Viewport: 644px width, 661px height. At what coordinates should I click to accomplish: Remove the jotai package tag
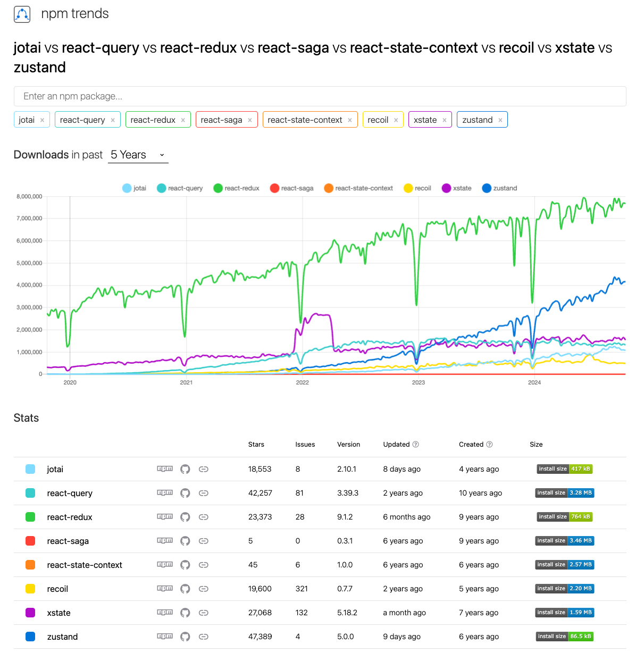click(43, 120)
